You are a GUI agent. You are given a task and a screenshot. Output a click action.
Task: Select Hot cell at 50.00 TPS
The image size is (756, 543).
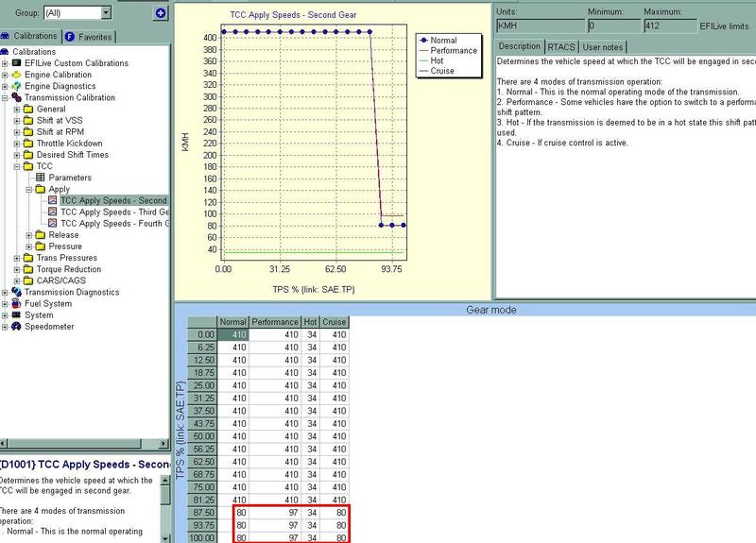click(x=310, y=436)
